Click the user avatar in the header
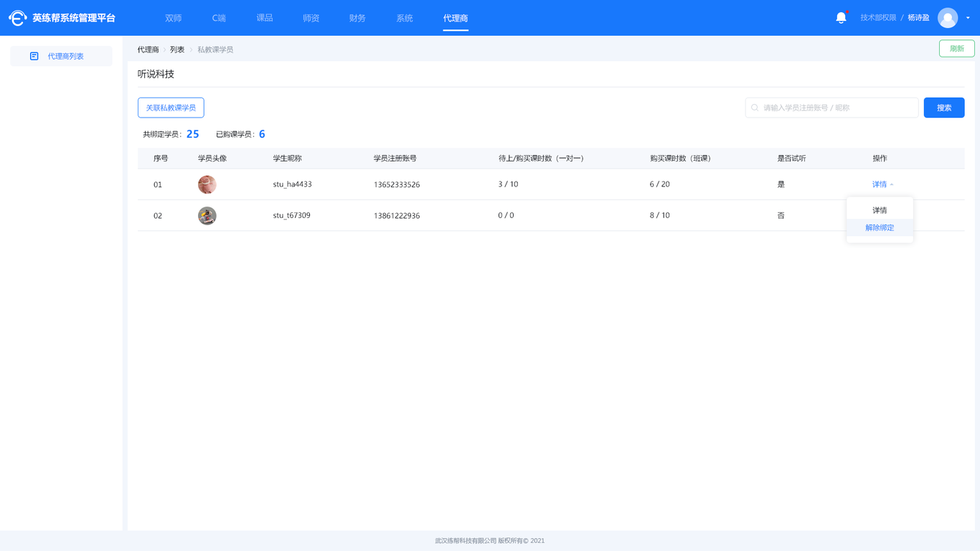 click(x=948, y=18)
